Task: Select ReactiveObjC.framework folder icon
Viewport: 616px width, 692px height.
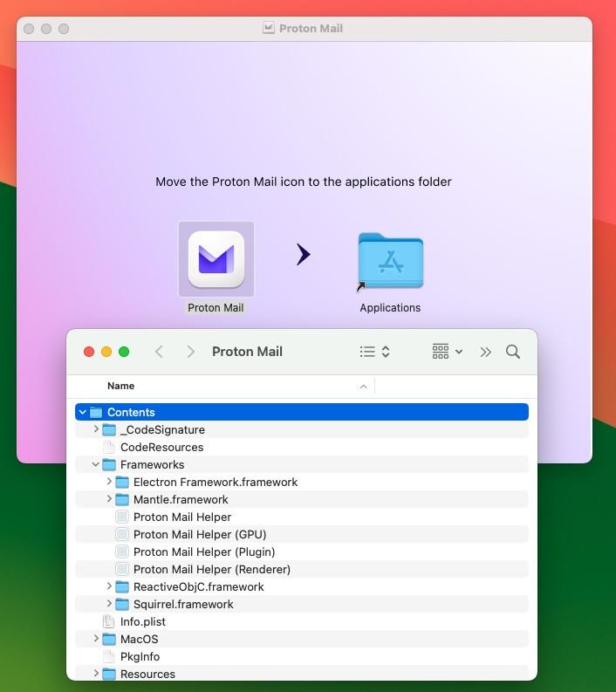Action: coord(122,586)
